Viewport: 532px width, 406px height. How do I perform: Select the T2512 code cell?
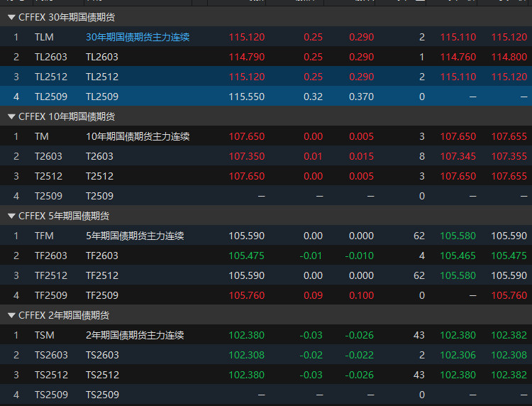[x=48, y=176]
